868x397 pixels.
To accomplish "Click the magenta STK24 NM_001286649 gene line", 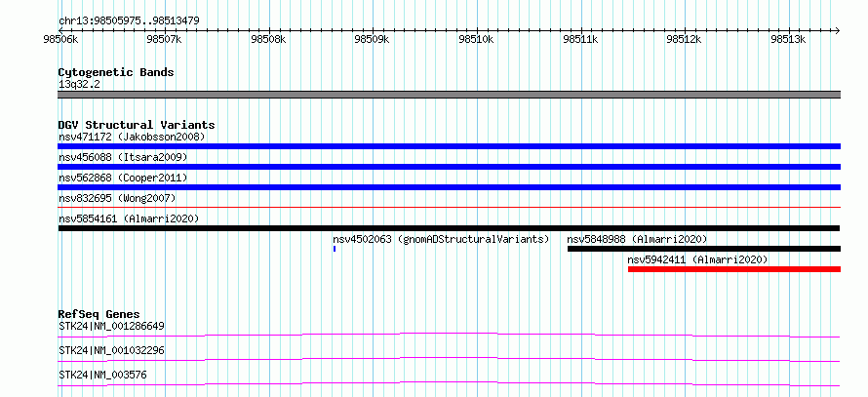I will pyautogui.click(x=449, y=335).
